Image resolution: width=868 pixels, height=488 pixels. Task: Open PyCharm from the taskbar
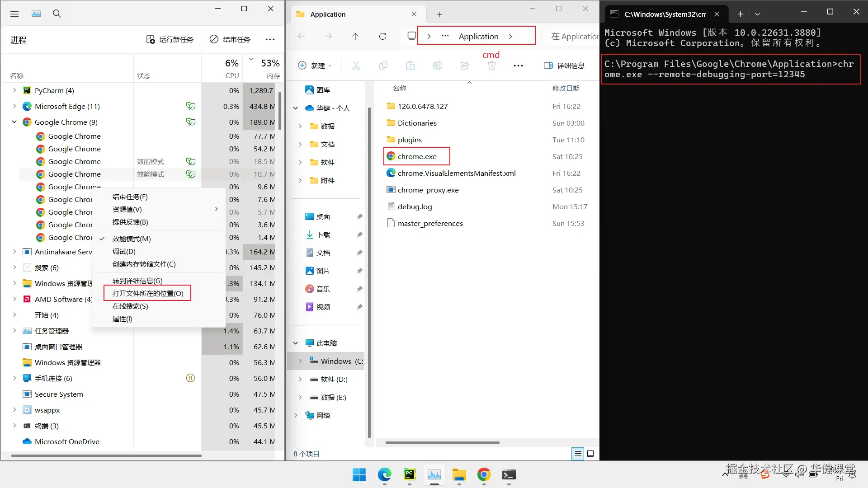pos(410,474)
